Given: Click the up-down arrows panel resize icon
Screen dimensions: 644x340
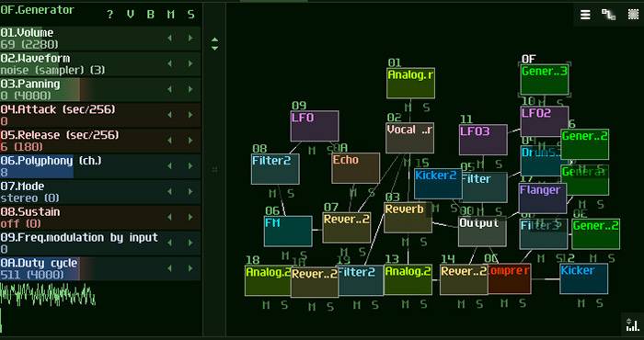Looking at the screenshot, I should click(x=214, y=44).
